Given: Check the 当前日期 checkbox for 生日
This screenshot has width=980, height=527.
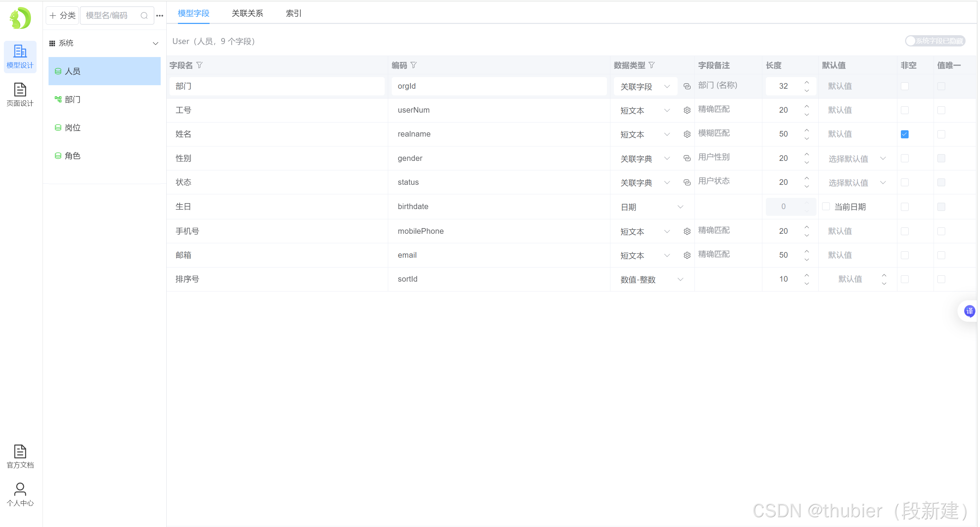Looking at the screenshot, I should click(826, 206).
